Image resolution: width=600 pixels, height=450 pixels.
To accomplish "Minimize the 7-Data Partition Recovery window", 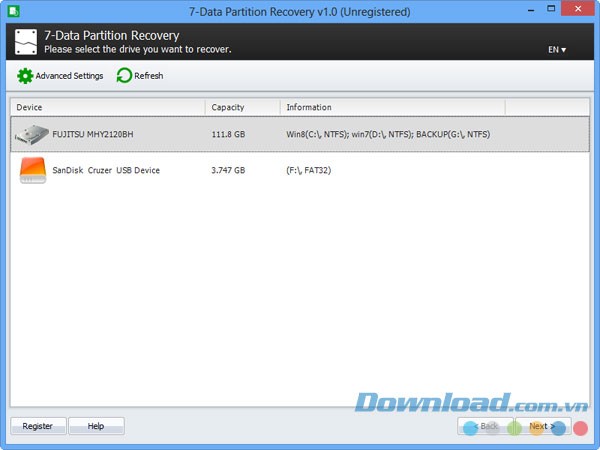I will (531, 10).
